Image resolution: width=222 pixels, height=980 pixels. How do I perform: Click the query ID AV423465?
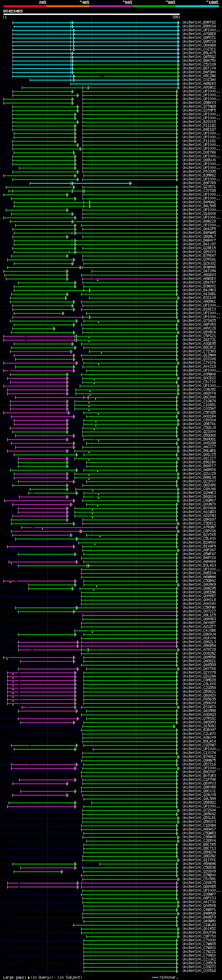coord(13,11)
